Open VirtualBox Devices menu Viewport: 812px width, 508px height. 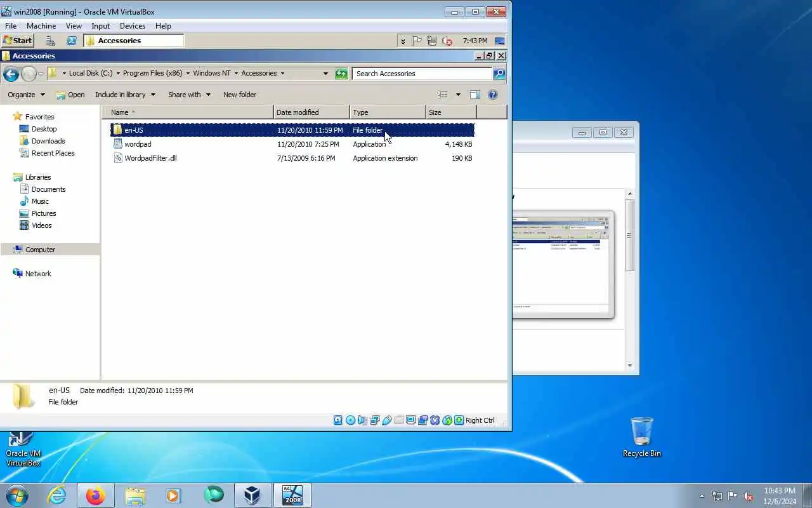[x=133, y=26]
